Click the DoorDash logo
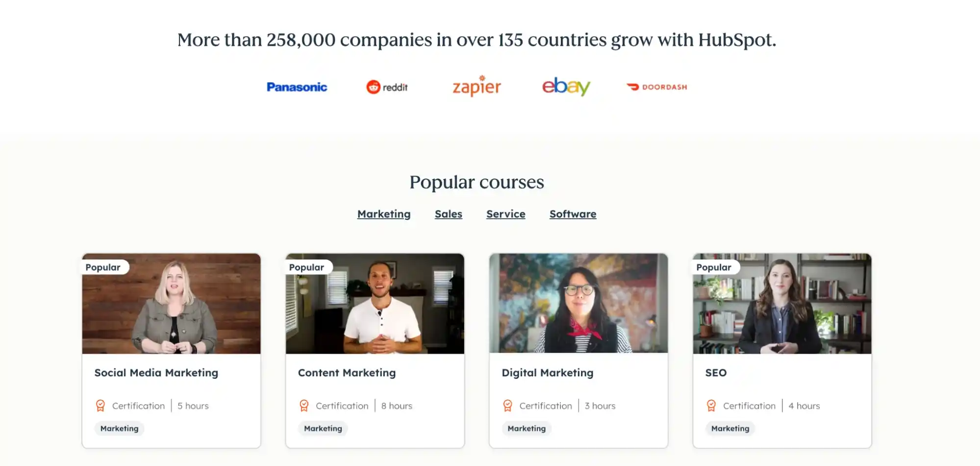The image size is (980, 466). click(x=657, y=87)
